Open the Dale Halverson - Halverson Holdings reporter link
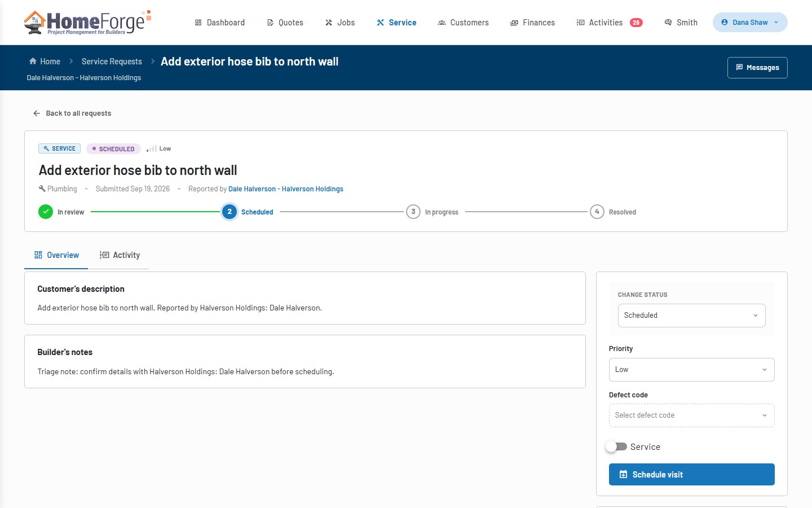Image resolution: width=812 pixels, height=508 pixels. (286, 189)
